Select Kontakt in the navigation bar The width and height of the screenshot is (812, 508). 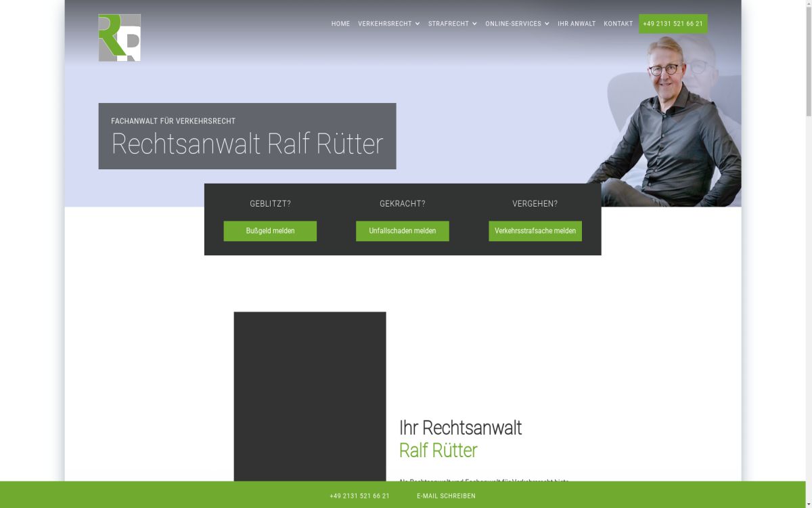point(618,24)
